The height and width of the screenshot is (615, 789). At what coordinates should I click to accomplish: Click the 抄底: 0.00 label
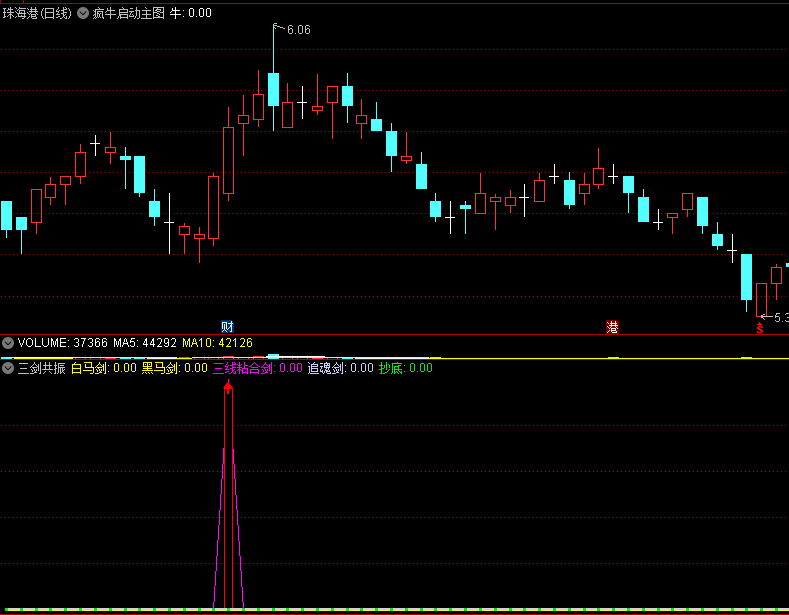click(406, 368)
